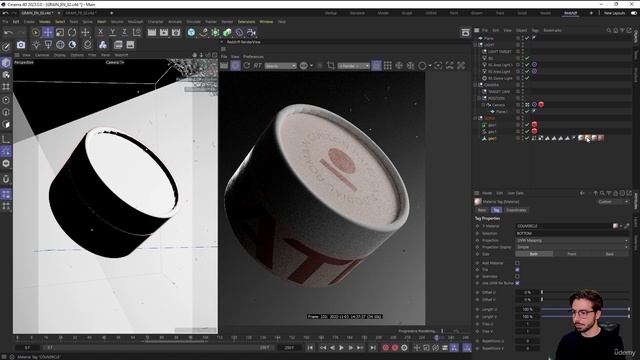Enable the Seamless checkbox

517,276
